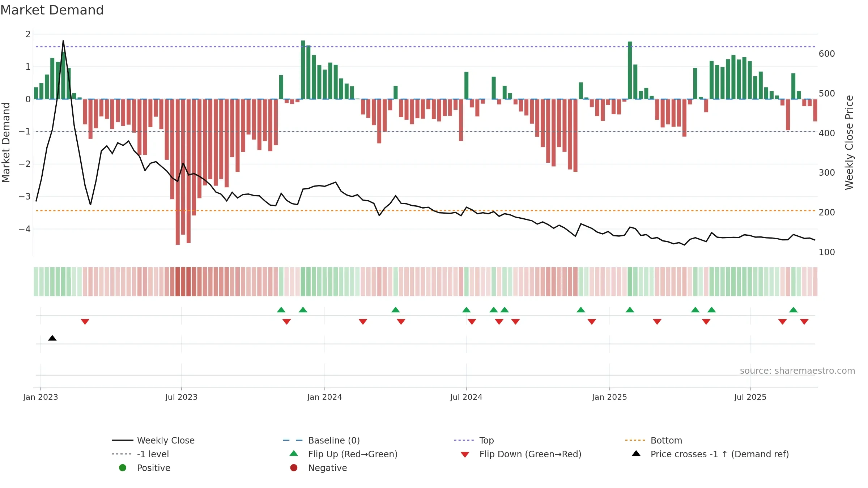Click the Weekly Close black line legend sample
The height and width of the screenshot is (488, 868).
122,440
